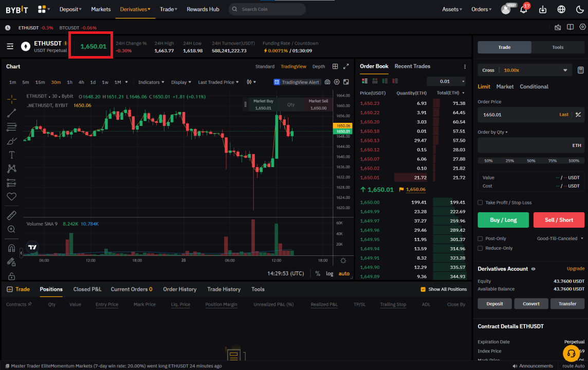Viewport: 588px width, 370px height.
Task: Uncheck Show All Positions
Action: [x=423, y=289]
